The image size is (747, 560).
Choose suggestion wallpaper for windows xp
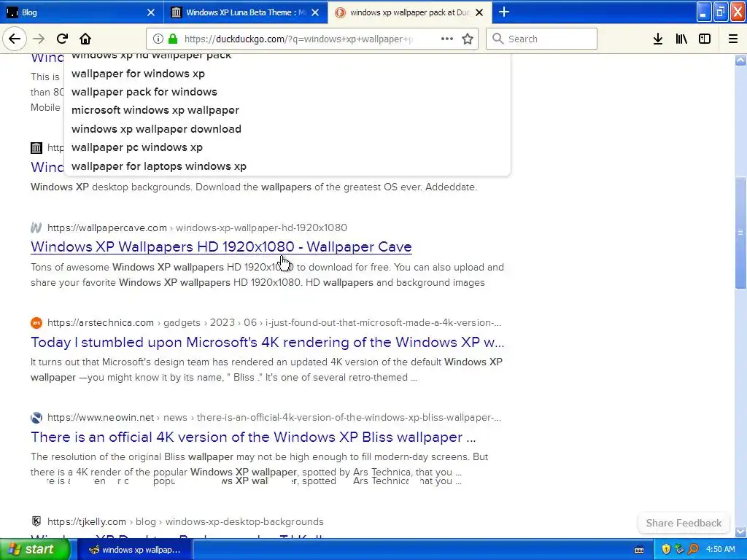[x=138, y=74]
